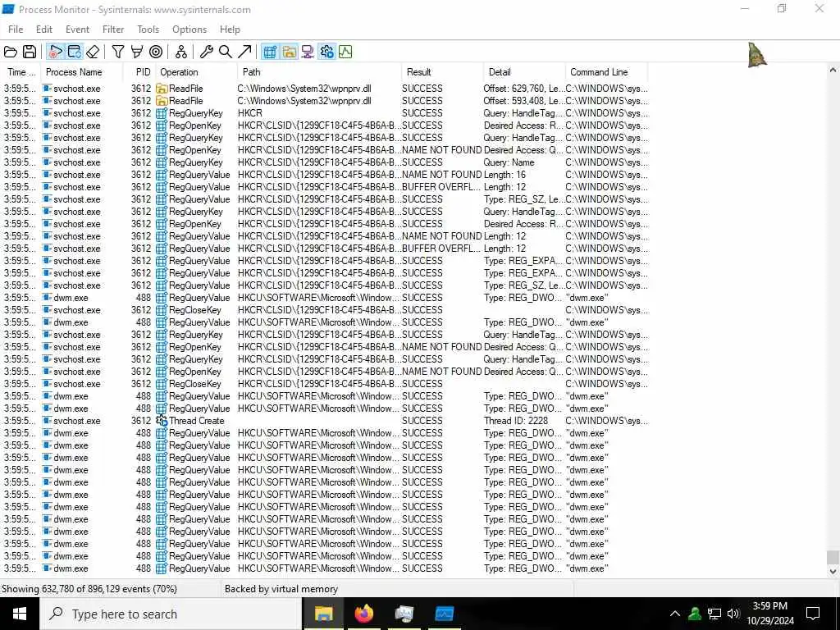Open the Edit menu
840x630 pixels.
[x=44, y=30]
